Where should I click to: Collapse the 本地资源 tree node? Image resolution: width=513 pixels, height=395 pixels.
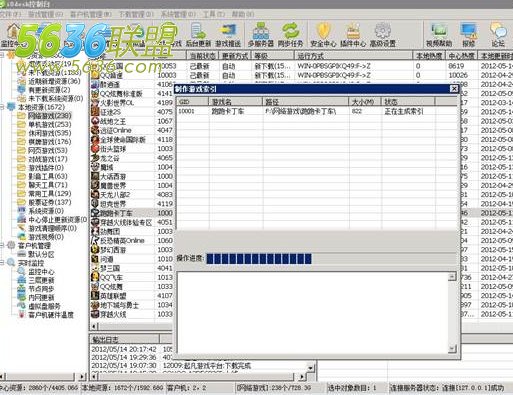(2, 107)
